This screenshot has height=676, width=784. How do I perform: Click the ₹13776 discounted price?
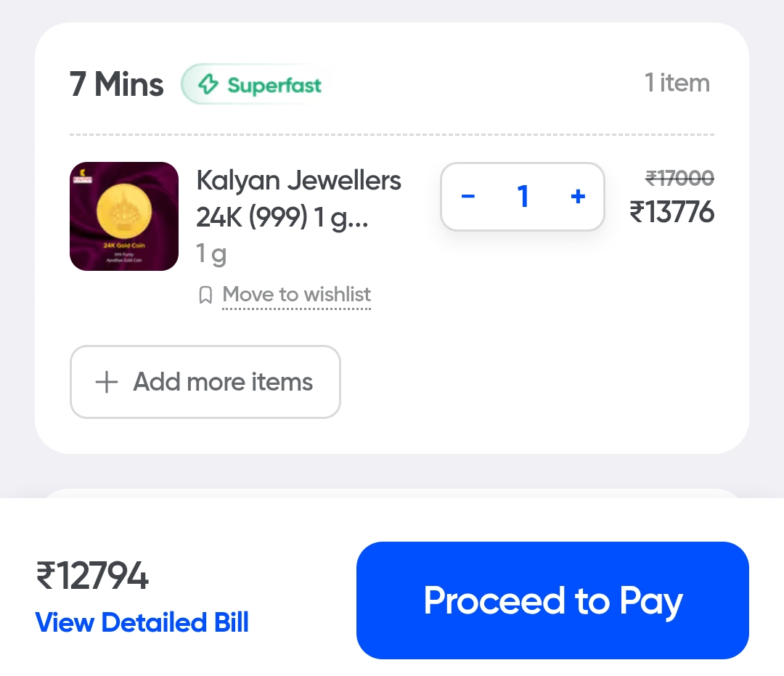pos(672,213)
